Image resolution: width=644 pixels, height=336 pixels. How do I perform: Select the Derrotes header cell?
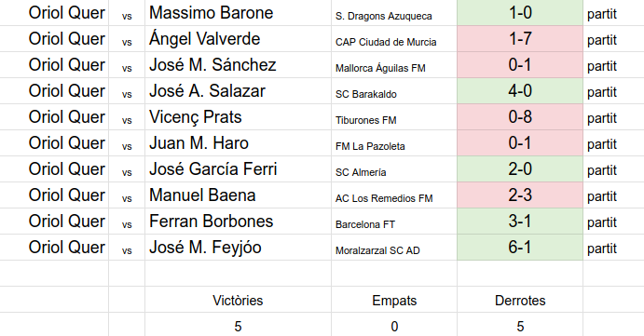520,300
